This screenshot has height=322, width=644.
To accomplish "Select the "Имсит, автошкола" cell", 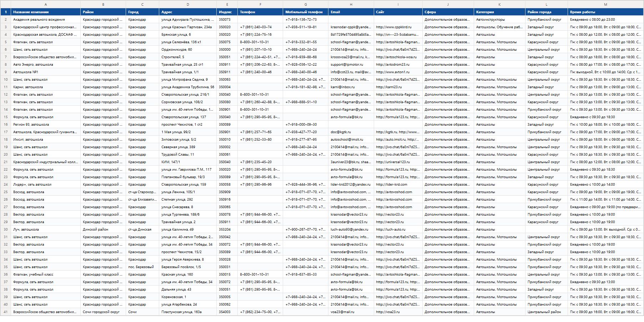I will (46, 139).
